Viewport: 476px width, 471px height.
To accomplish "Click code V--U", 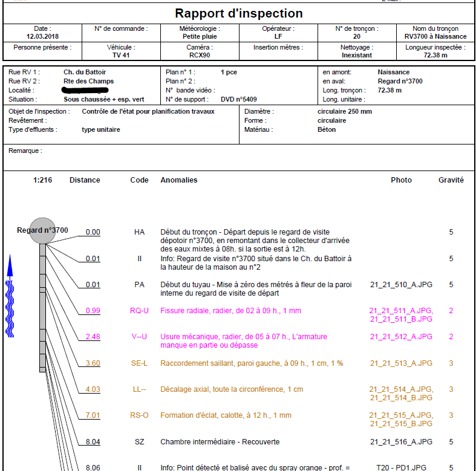I will coord(139,337).
